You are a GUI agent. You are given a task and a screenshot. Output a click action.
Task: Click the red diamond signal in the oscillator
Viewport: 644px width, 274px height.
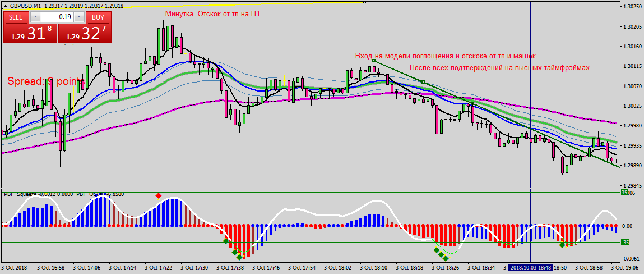click(158, 196)
